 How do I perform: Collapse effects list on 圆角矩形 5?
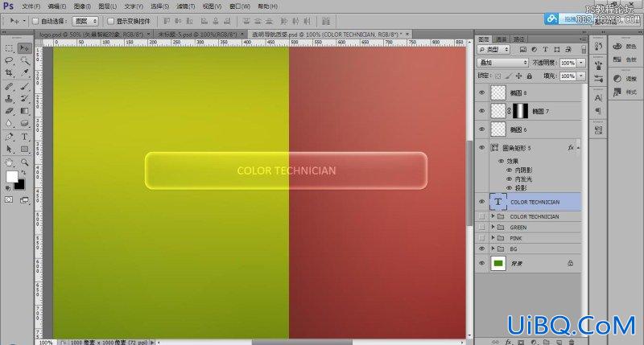(x=578, y=148)
